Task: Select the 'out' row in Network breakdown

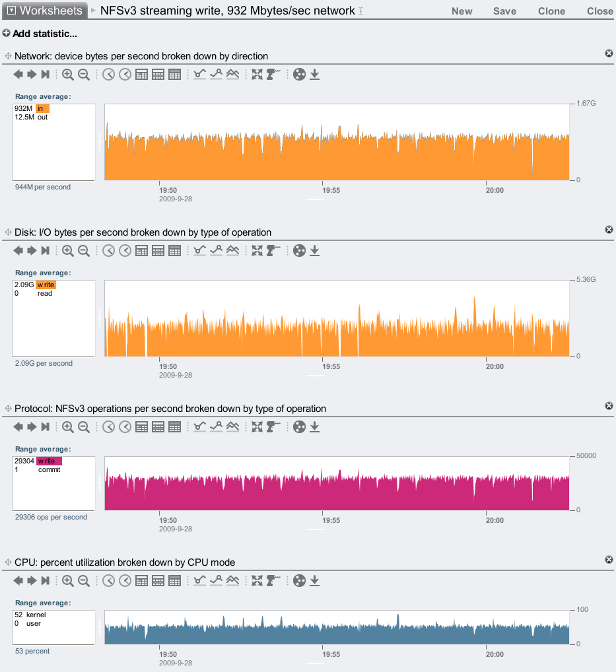Action: tap(42, 118)
